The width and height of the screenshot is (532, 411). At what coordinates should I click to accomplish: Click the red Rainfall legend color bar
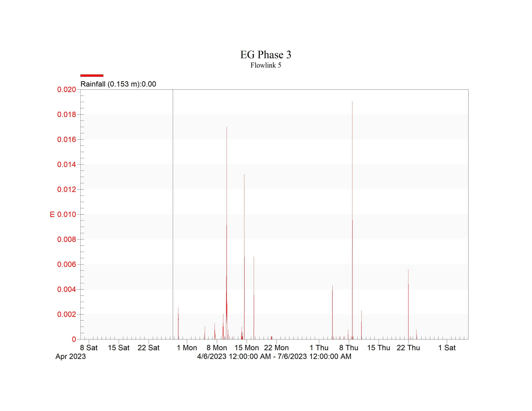(x=92, y=75)
